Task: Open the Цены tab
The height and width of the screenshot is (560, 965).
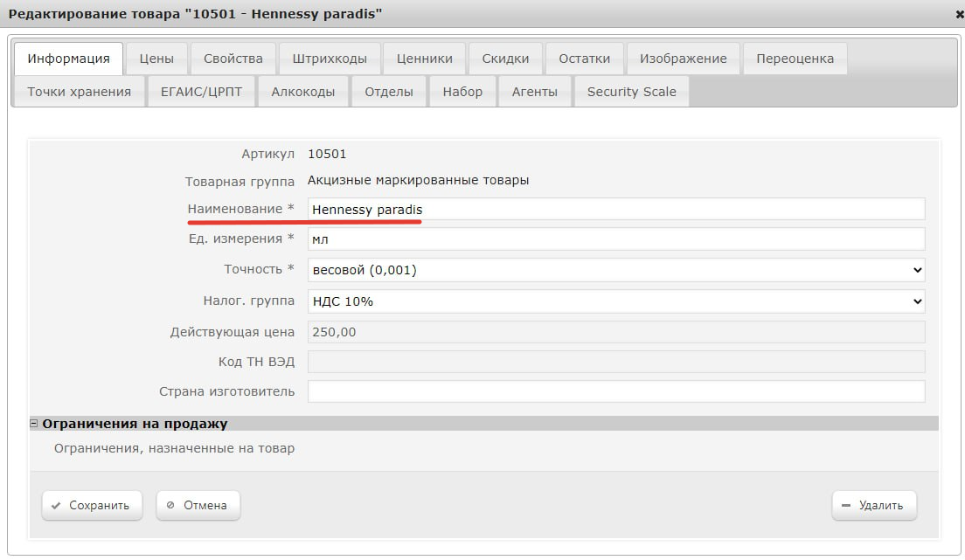Action: tap(156, 59)
